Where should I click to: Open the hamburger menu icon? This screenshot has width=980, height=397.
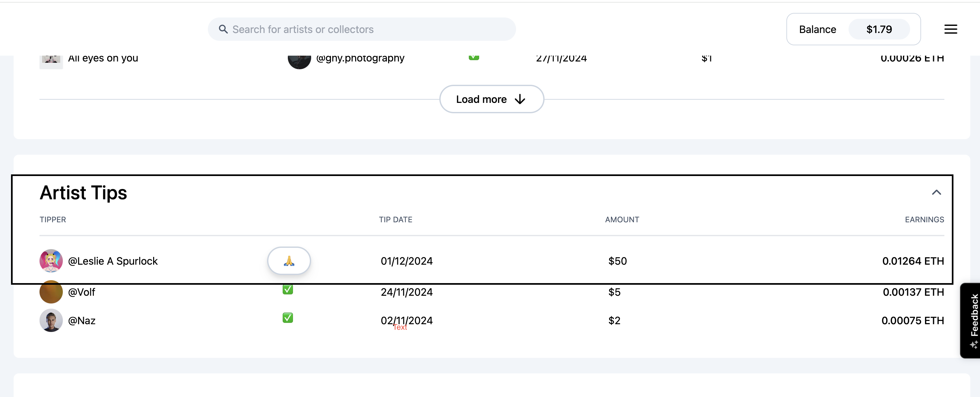click(x=950, y=29)
